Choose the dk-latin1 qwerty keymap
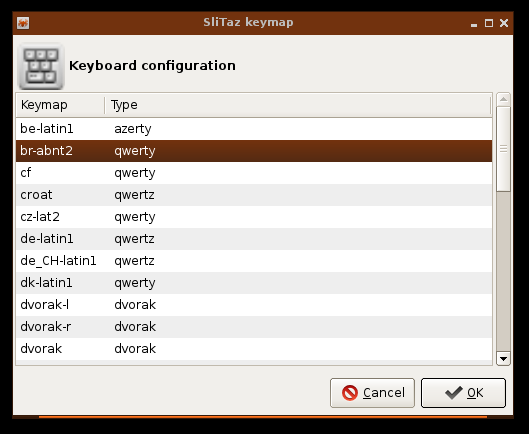The height and width of the screenshot is (434, 529). (254, 283)
